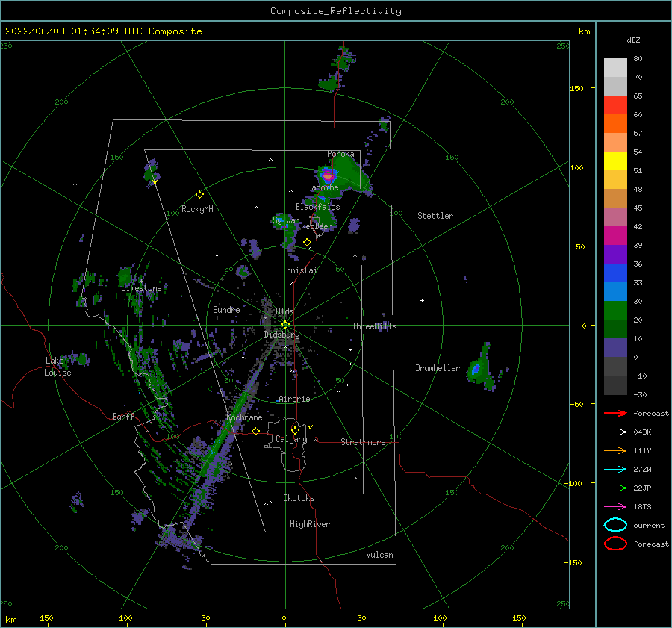Viewport: 672px width, 628px height.
Task: Click the cyan current ellipse icon
Action: click(x=615, y=525)
